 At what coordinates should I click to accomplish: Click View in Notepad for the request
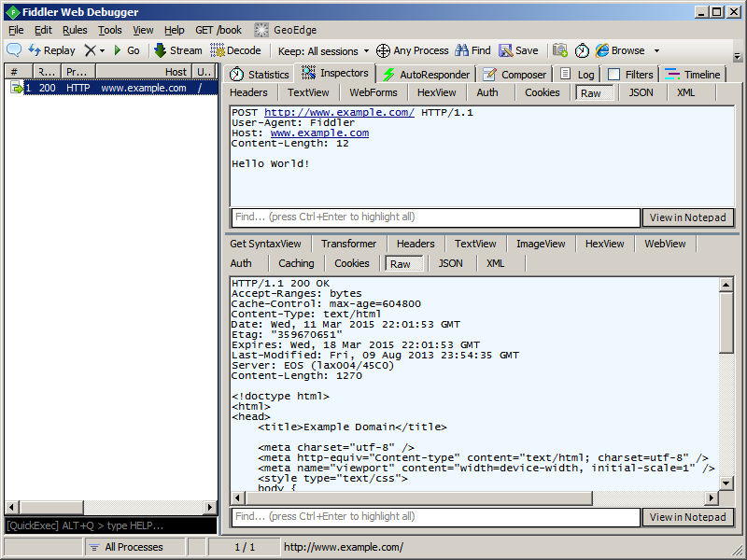coord(687,217)
